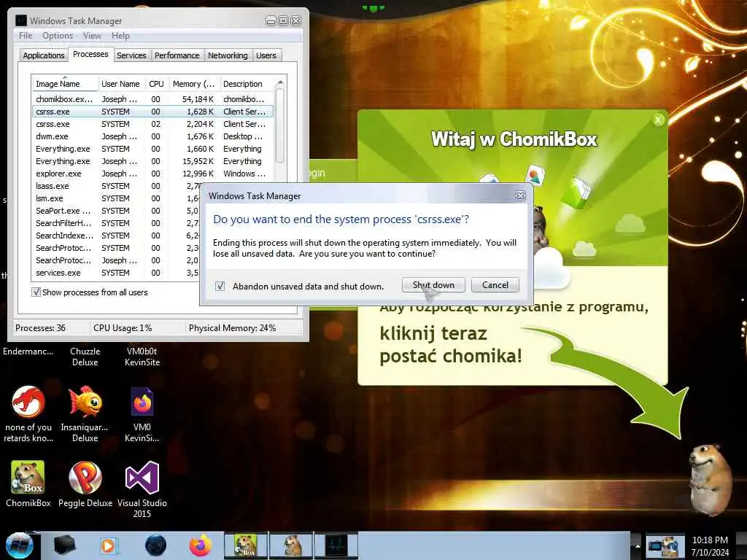Image resolution: width=747 pixels, height=560 pixels.
Task: Select the Endermanc... desktop label
Action: coord(28,351)
